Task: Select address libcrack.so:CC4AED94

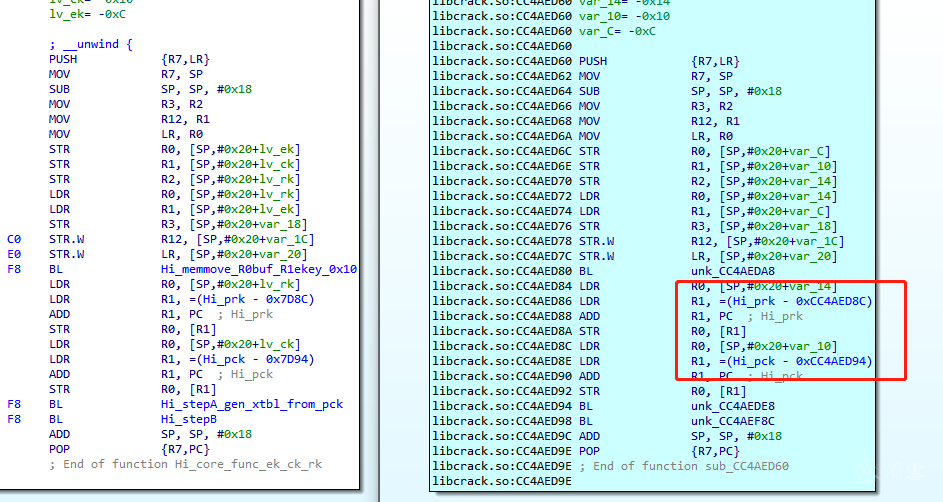Action: [502, 406]
